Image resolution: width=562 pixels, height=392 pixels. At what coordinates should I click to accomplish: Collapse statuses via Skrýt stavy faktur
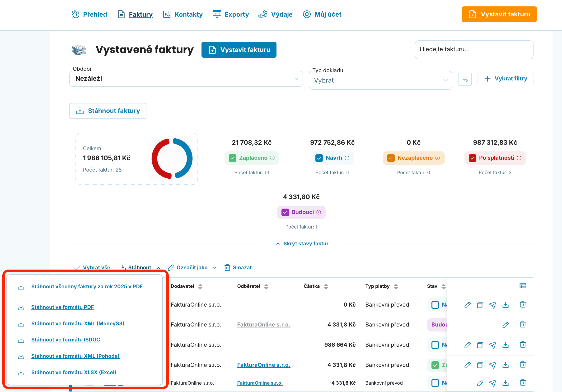(x=302, y=243)
